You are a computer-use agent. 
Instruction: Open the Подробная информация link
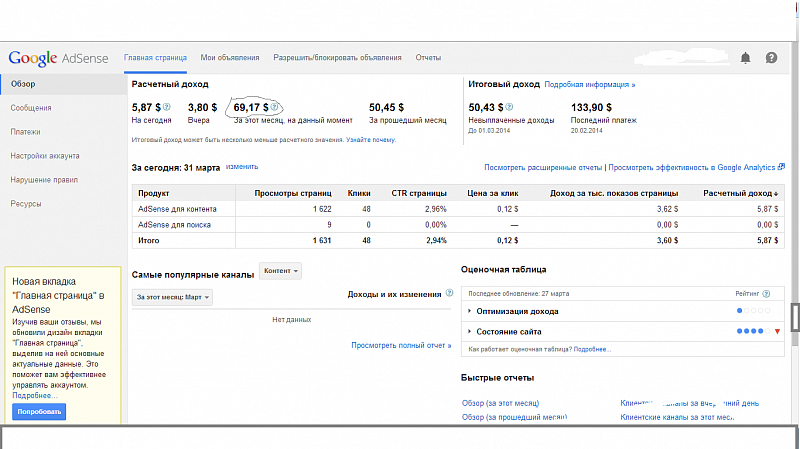(590, 85)
